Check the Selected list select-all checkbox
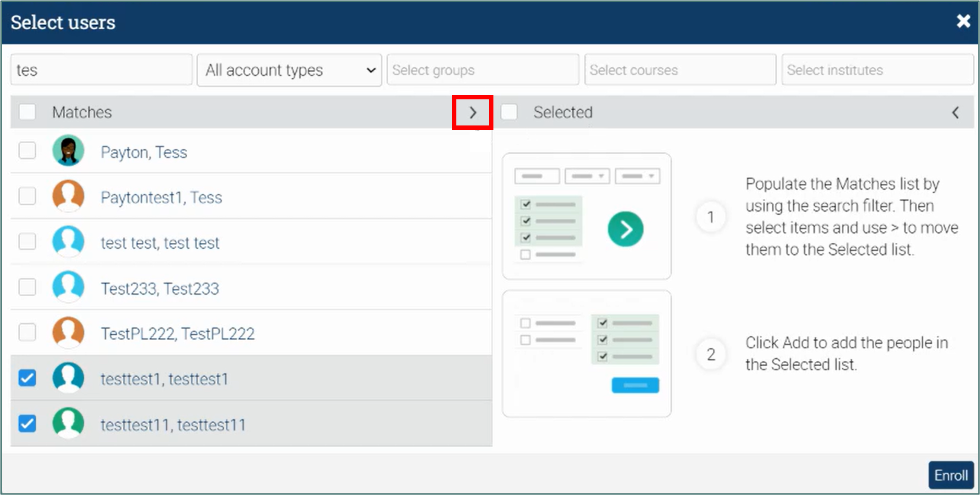 point(509,112)
